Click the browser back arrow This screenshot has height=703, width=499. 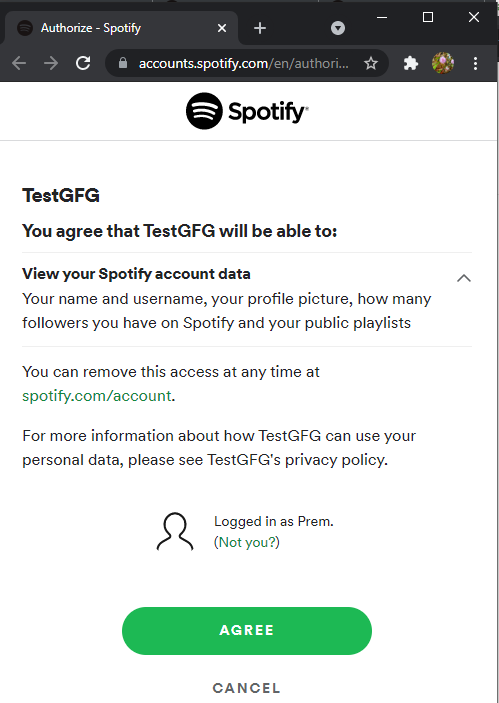[19, 63]
